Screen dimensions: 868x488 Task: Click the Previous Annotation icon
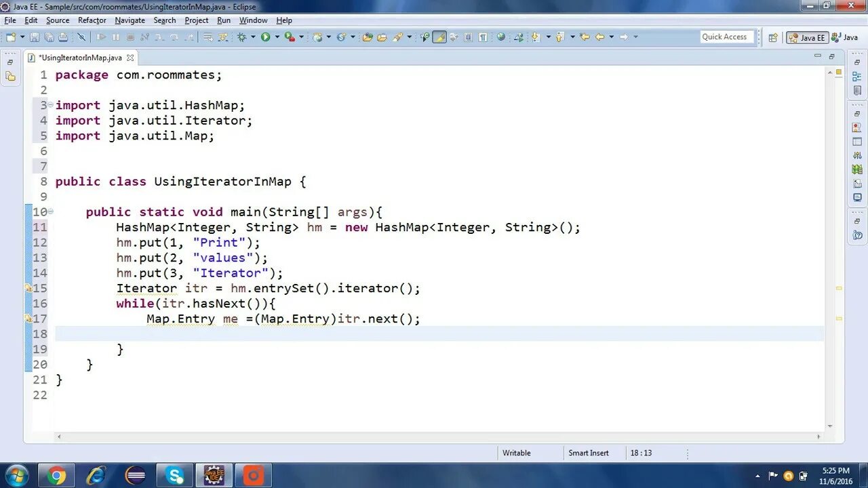[560, 37]
